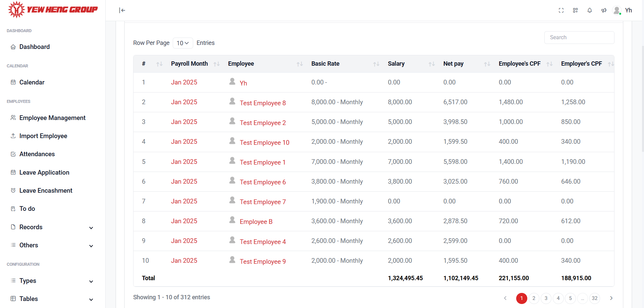Jump to last page 32

594,298
